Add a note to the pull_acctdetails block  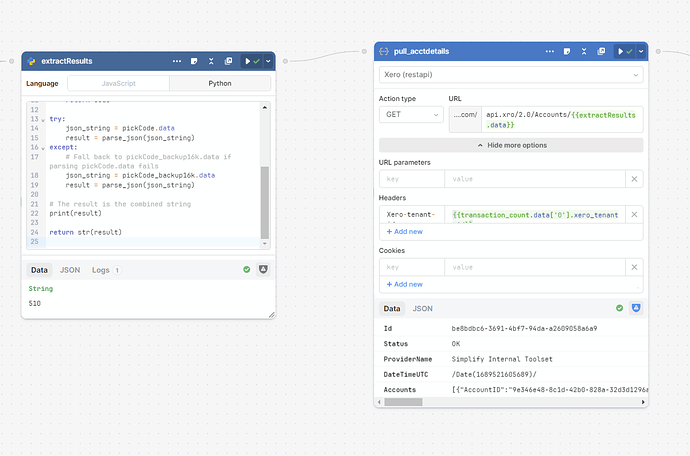pyautogui.click(x=567, y=51)
